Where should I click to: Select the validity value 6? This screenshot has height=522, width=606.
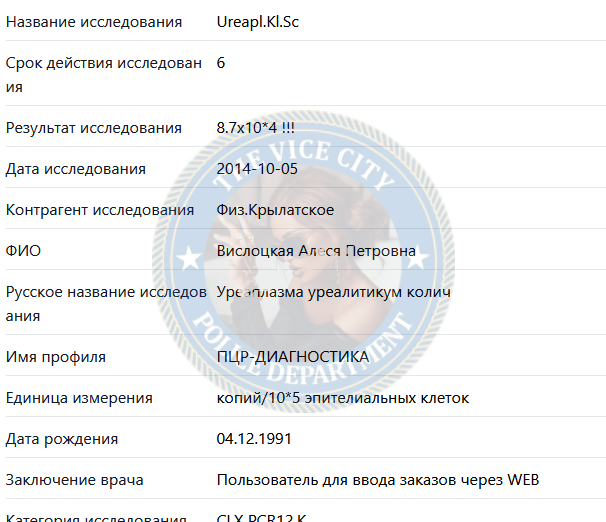click(221, 63)
